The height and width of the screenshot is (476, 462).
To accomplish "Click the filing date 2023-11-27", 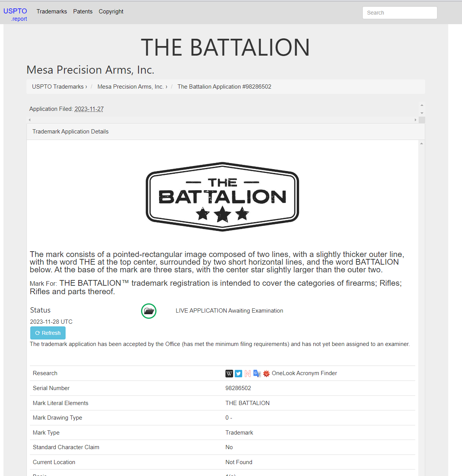I will point(89,109).
